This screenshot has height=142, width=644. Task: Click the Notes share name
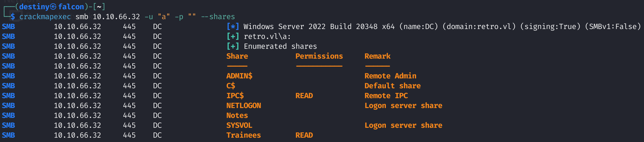pyautogui.click(x=237, y=115)
